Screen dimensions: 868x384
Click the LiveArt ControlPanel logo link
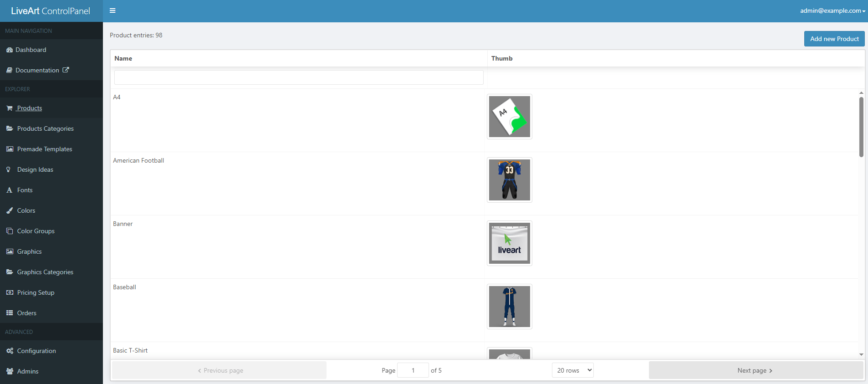click(51, 11)
